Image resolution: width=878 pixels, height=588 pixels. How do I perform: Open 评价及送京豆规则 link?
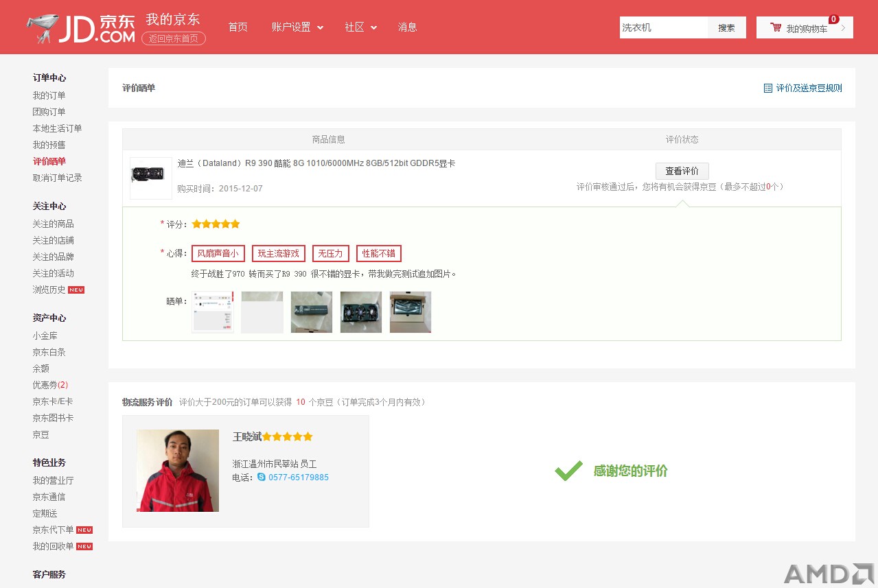coord(809,88)
